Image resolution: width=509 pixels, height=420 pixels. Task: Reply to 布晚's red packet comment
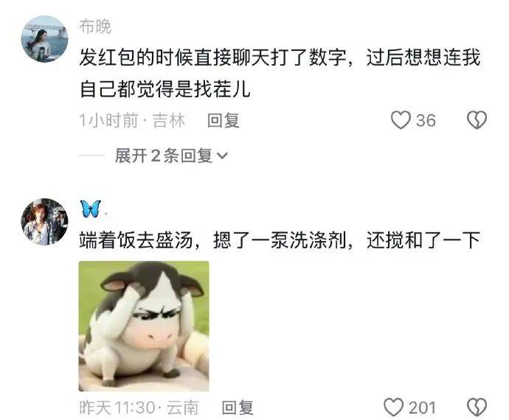[x=224, y=121]
